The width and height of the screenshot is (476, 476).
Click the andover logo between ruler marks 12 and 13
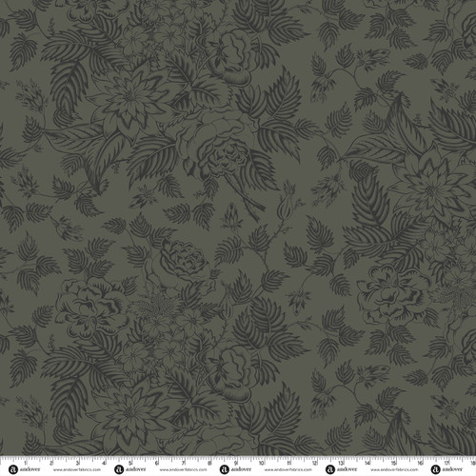341,469
